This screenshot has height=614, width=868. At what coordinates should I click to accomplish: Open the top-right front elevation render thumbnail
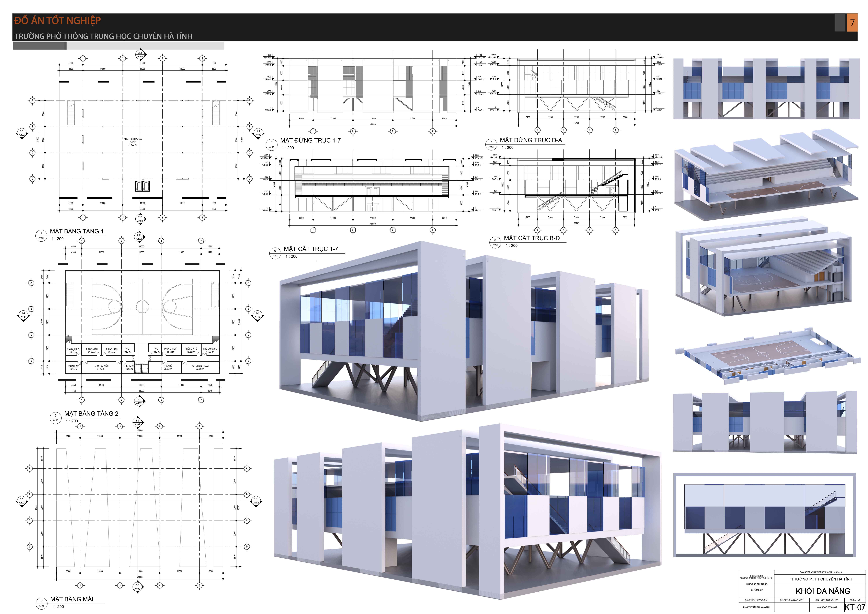766,89
